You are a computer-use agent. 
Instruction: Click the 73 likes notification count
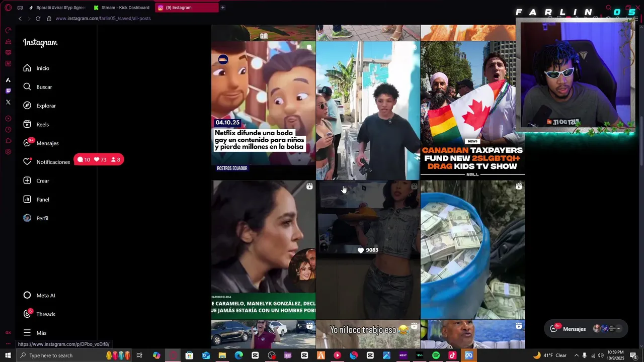(x=100, y=159)
